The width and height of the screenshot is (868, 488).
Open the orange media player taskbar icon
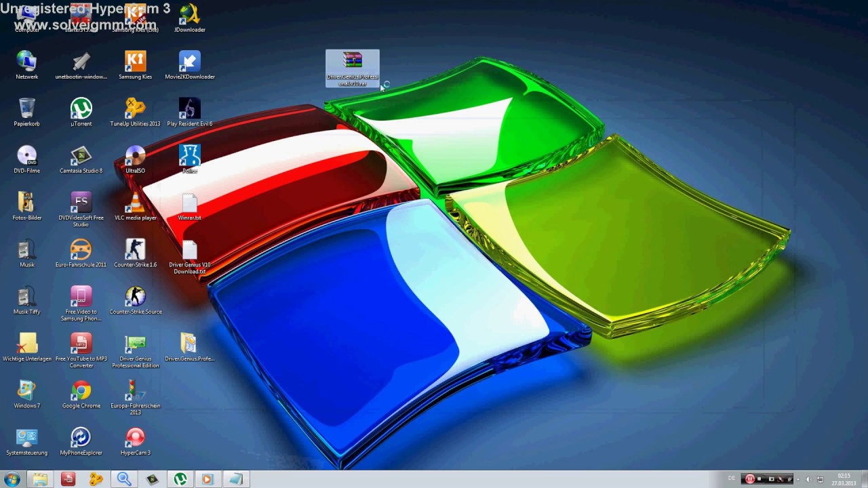point(208,479)
